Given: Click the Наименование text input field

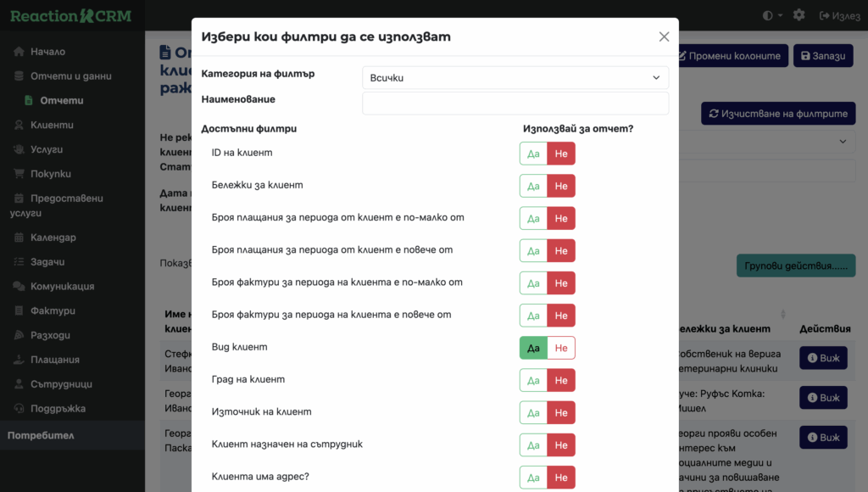Looking at the screenshot, I should [515, 103].
